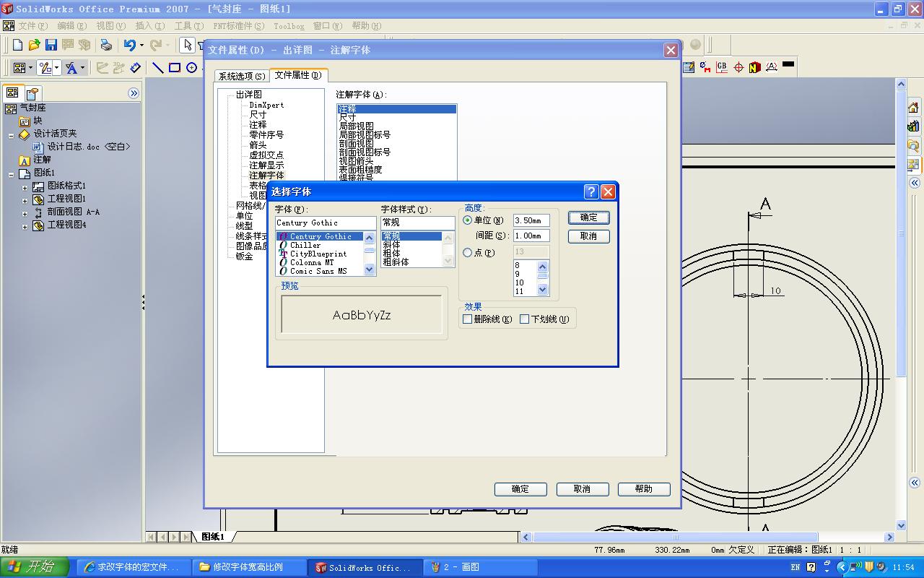
Task: Click the Windows 开始 Start button
Action: (x=35, y=567)
